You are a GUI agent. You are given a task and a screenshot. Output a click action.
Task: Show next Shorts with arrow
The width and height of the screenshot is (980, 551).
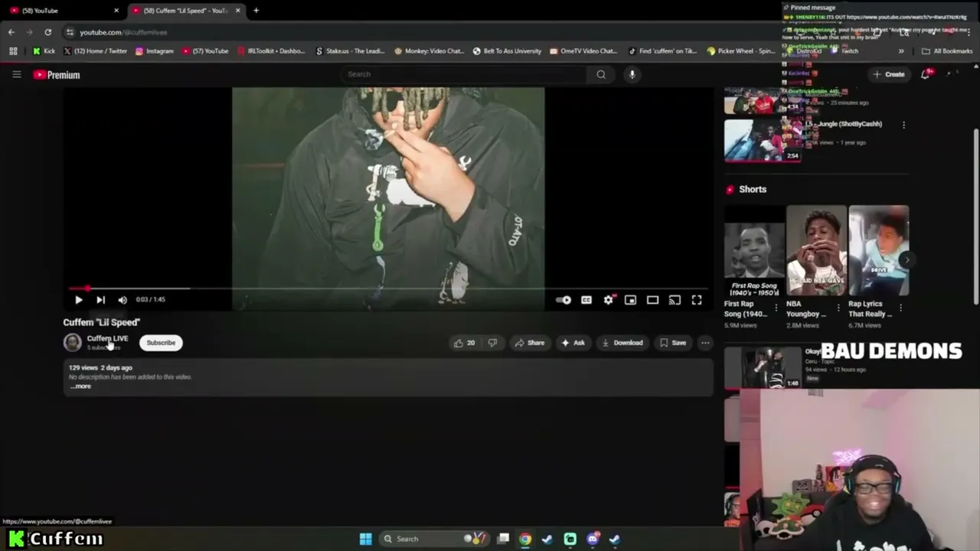[907, 259]
